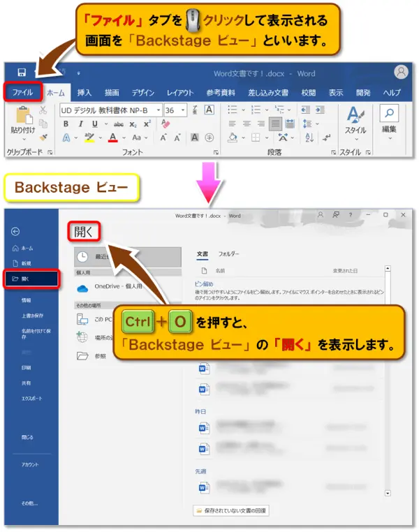
Task: Increase font size with the grow font icon
Action: pyautogui.click(x=163, y=138)
